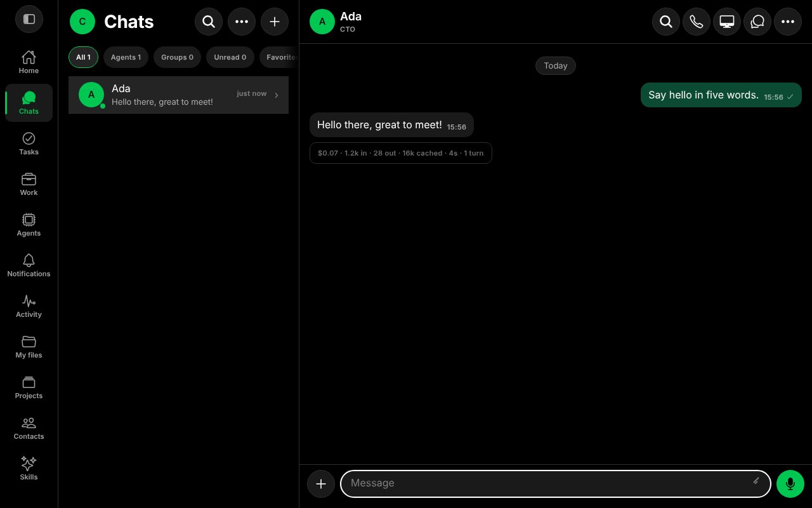Start a new chat with plus
Screen dimensions: 812x508
275,22
